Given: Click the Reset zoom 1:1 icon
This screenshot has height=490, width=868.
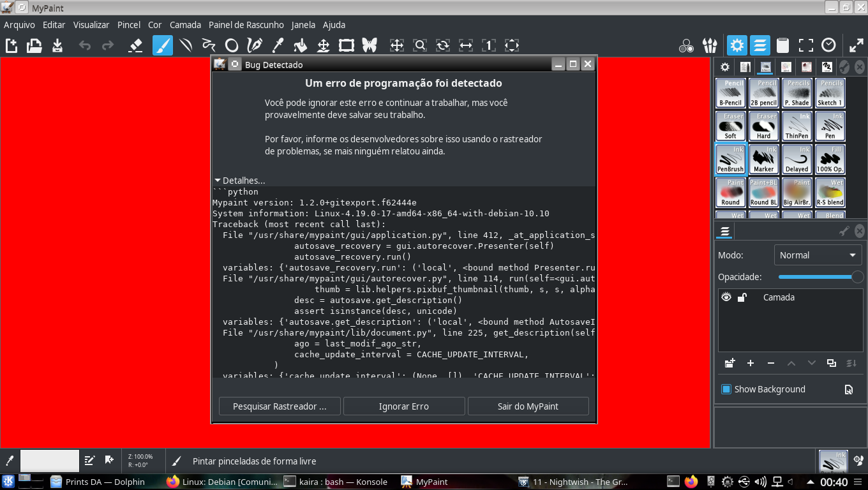Looking at the screenshot, I should point(489,45).
